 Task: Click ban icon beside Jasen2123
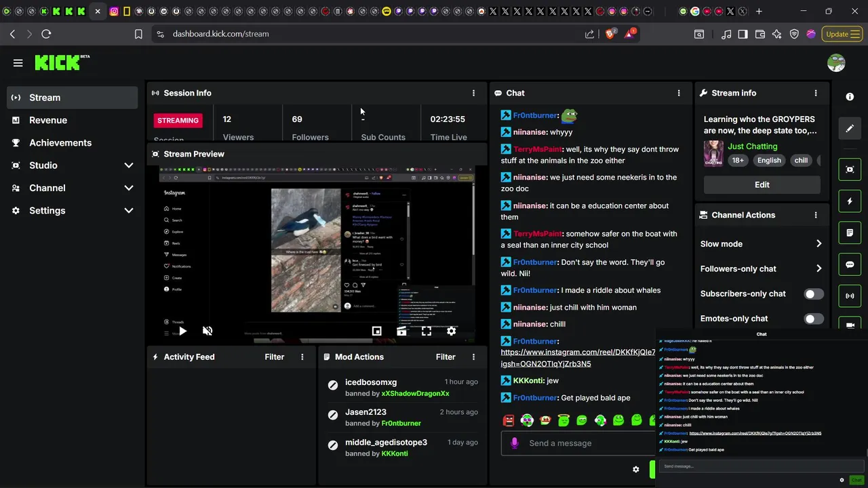point(333,415)
